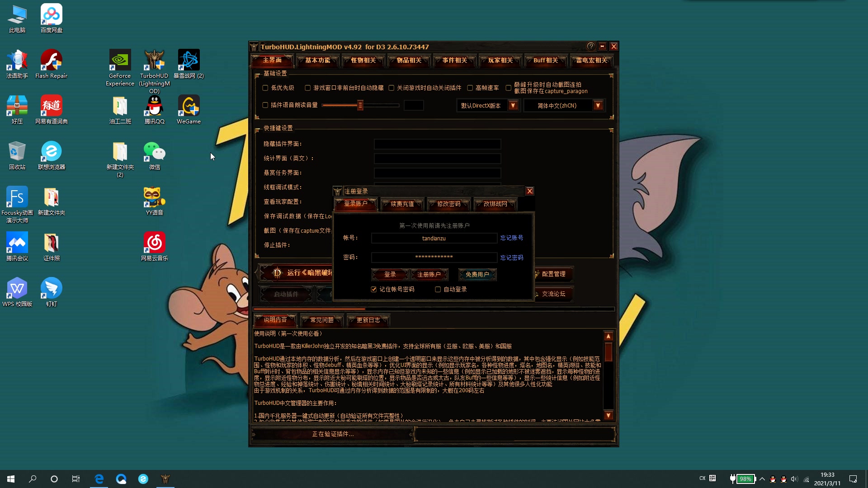Click 免费用户 button
This screenshot has height=488, width=868.
(x=477, y=275)
